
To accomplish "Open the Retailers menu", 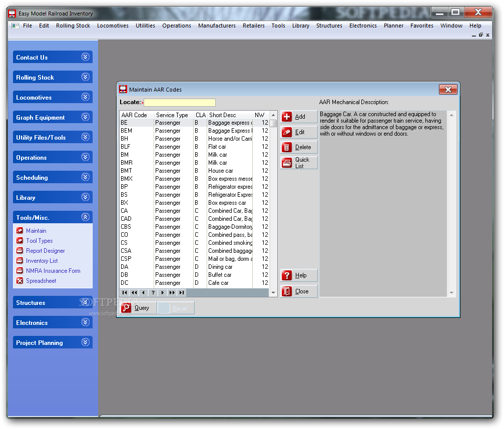I will (x=254, y=26).
